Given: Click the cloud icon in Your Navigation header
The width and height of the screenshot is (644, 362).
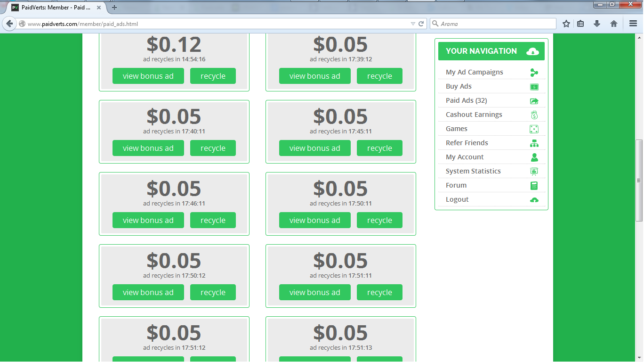Looking at the screenshot, I should coord(532,51).
